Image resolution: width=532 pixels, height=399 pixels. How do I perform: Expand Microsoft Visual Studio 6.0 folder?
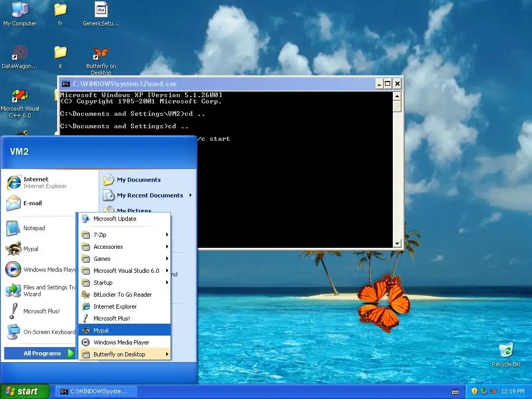click(x=125, y=270)
